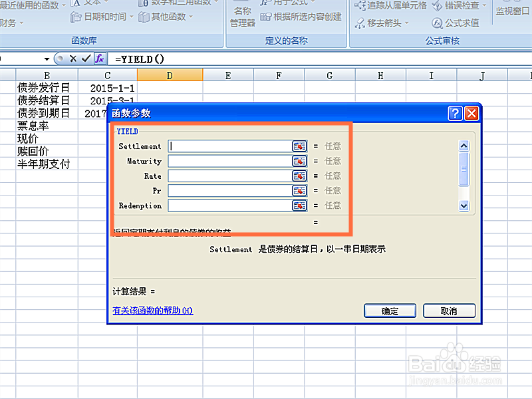Cancel formula entry with the X icon
Viewport: 532px width, 399px height.
click(x=73, y=59)
